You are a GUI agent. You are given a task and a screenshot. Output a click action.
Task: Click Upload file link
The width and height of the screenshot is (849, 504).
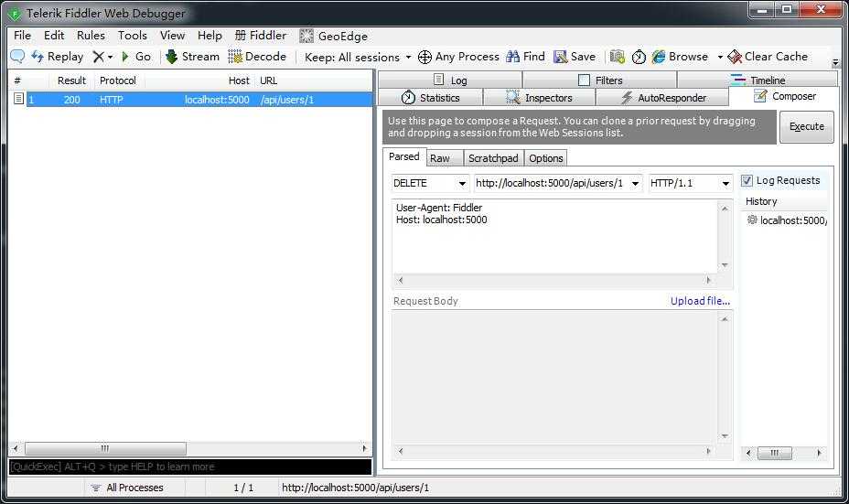coord(700,301)
